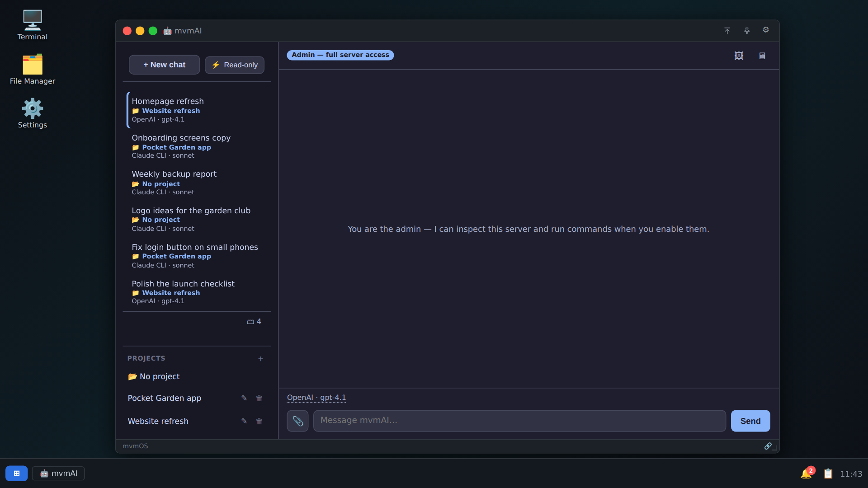Click the server monitor icon in chat header

(762, 56)
